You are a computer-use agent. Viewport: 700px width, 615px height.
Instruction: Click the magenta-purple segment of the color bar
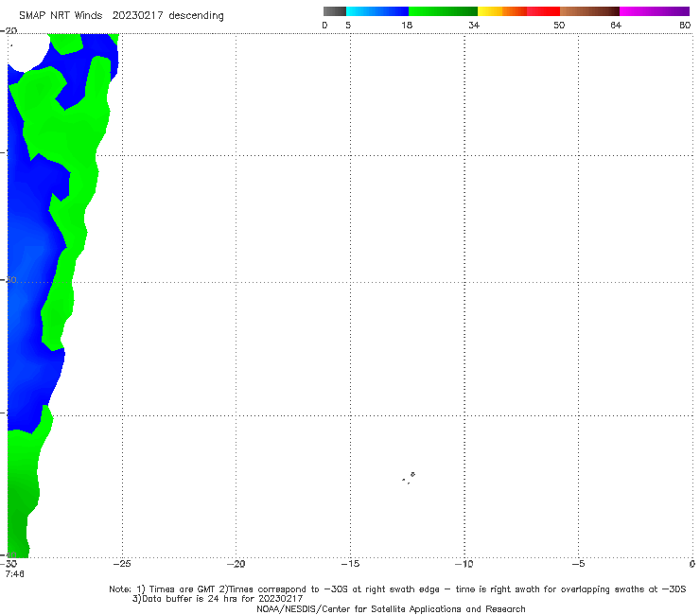(655, 11)
